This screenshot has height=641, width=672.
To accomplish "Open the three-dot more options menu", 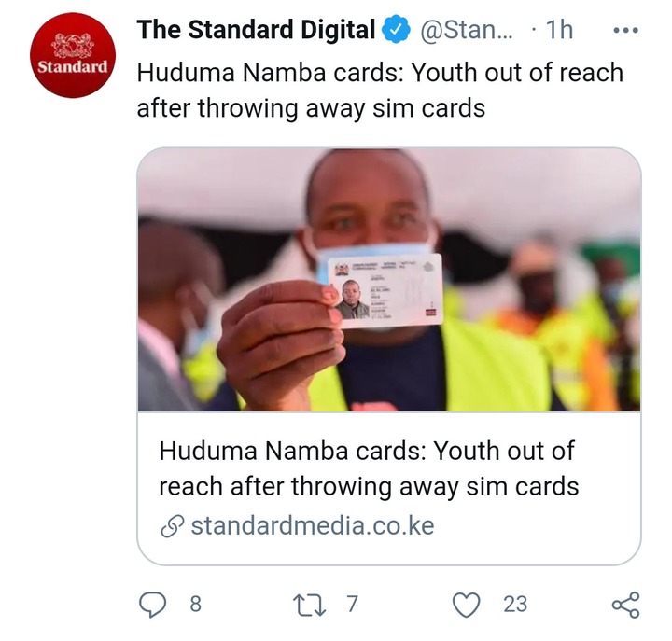I will pyautogui.click(x=625, y=31).
